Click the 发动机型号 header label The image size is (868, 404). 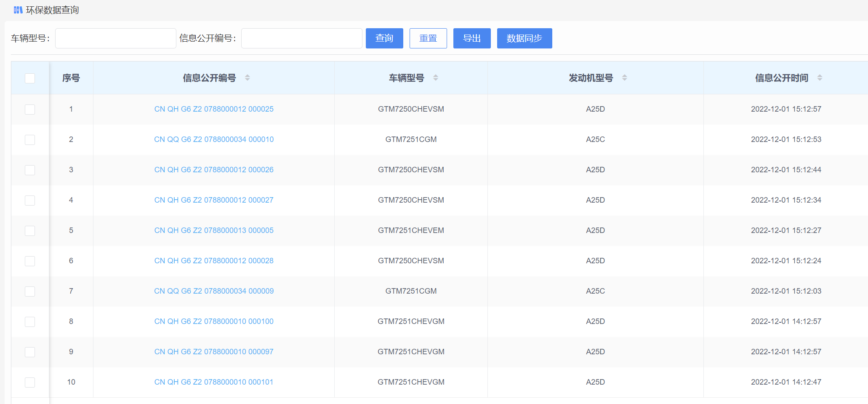tap(591, 78)
